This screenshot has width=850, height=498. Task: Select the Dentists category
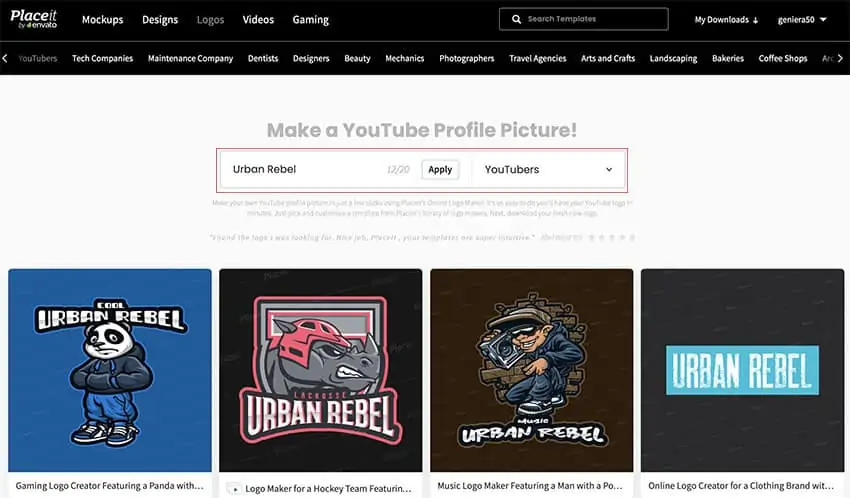point(263,58)
